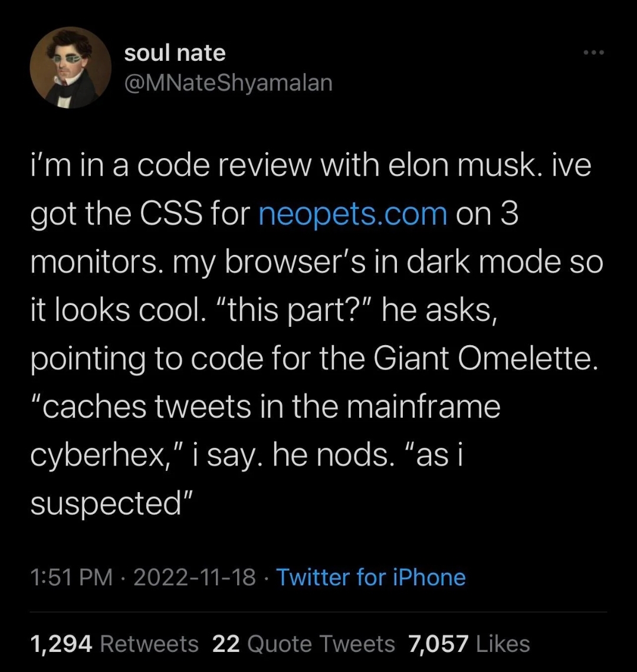This screenshot has height=672, width=637.
Task: Visit the @MNateShyamalan handle
Action: click(x=228, y=83)
